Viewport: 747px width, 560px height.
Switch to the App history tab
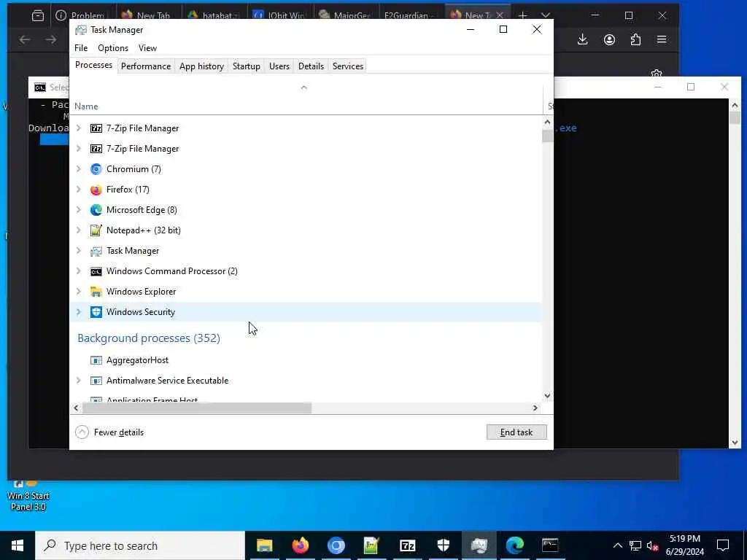click(201, 66)
